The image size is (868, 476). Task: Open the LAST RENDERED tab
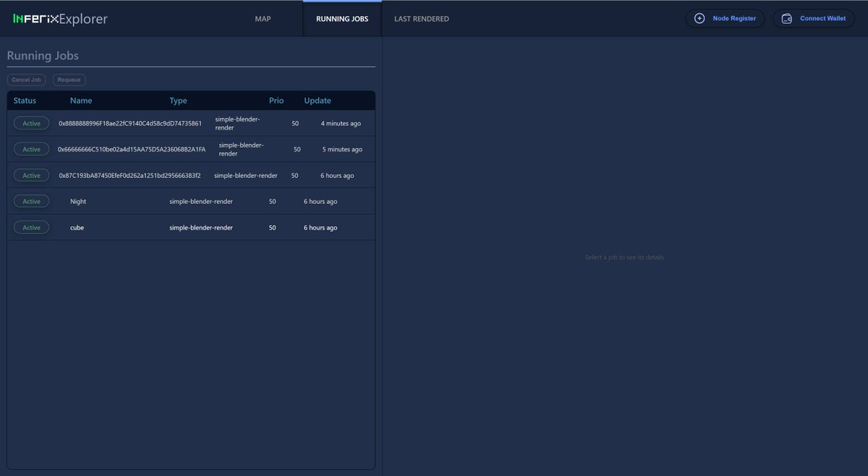coord(422,19)
